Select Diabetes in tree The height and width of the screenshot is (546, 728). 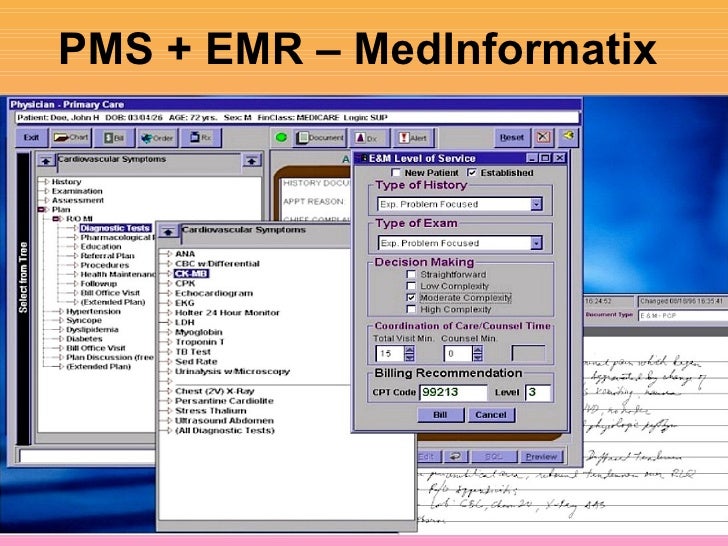[x=84, y=339]
